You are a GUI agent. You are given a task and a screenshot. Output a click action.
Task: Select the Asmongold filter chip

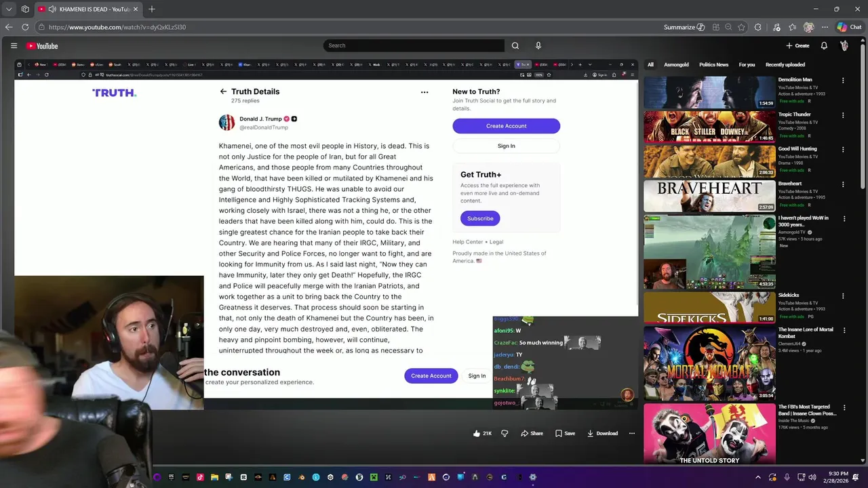[x=676, y=64]
